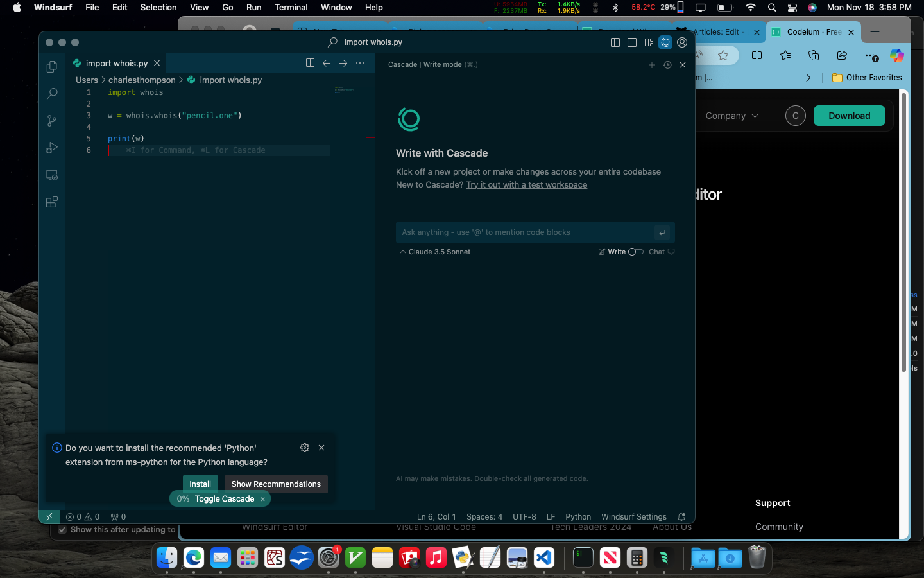Screen dimensions: 924x578
Task: Open the Extensions view
Action: click(52, 202)
